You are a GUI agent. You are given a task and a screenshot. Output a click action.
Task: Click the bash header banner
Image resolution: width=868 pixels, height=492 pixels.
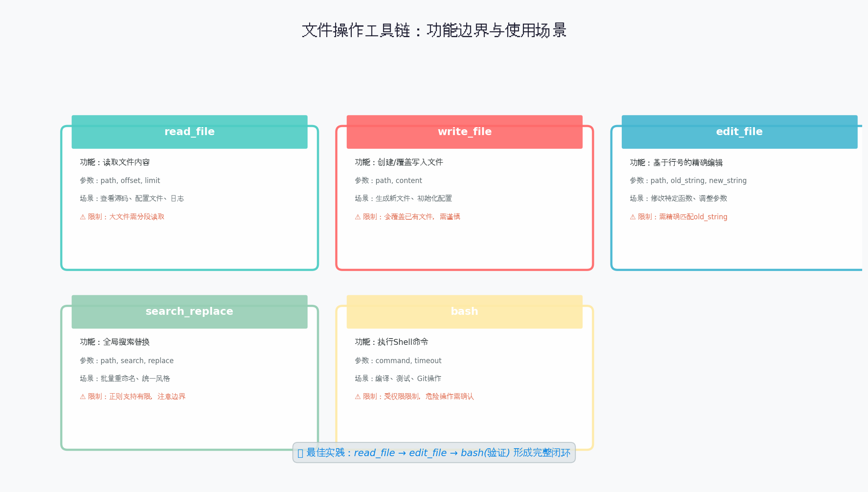point(464,311)
